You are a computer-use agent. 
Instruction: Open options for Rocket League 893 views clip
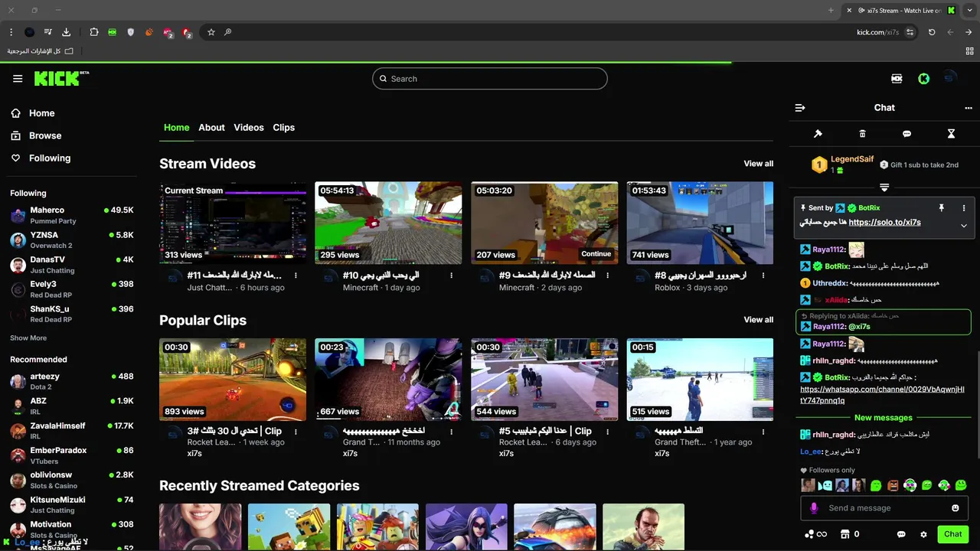[x=296, y=432]
